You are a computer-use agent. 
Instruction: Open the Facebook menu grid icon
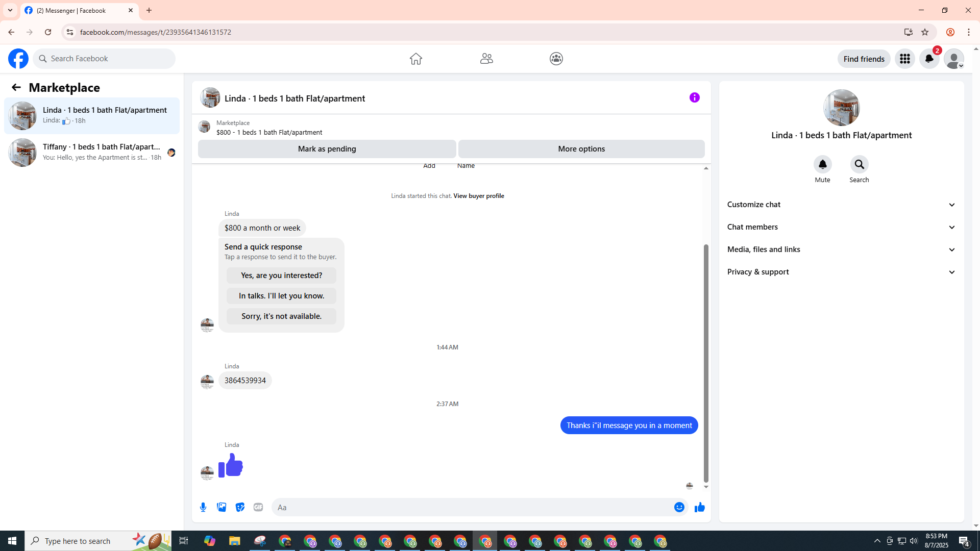point(905,59)
